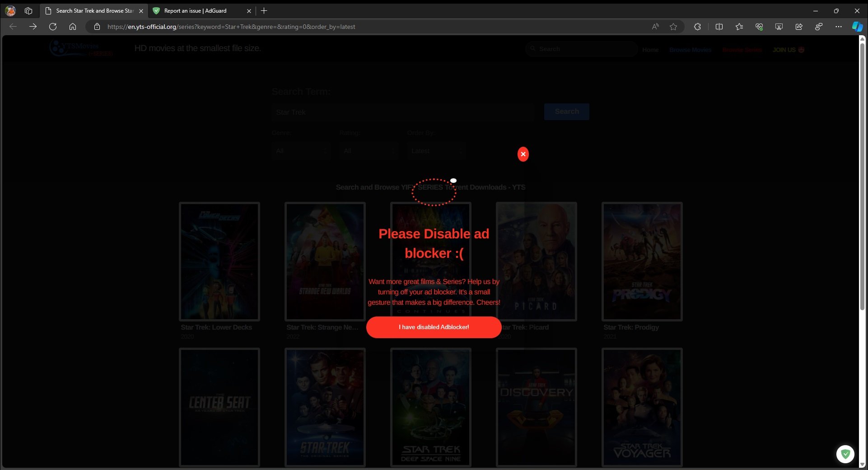
Task: Expand the Genre dropdown
Action: pos(301,151)
